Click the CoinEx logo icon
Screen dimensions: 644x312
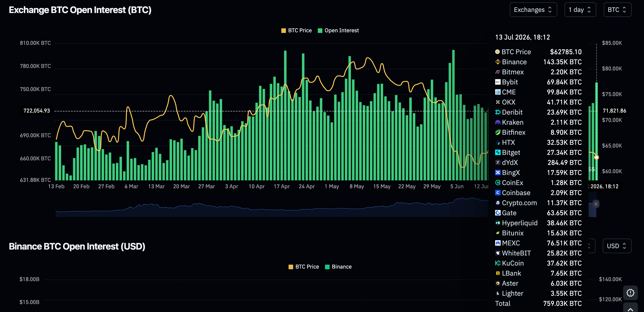tap(497, 183)
